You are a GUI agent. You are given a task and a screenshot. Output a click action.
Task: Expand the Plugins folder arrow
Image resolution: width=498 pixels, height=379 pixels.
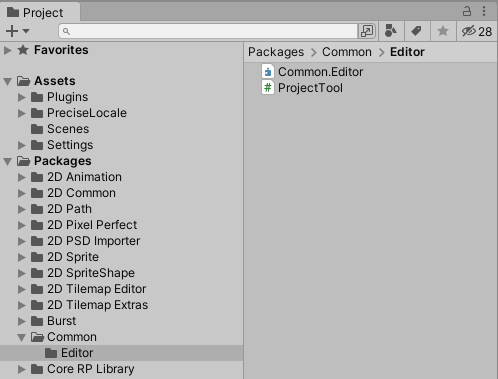pos(21,97)
